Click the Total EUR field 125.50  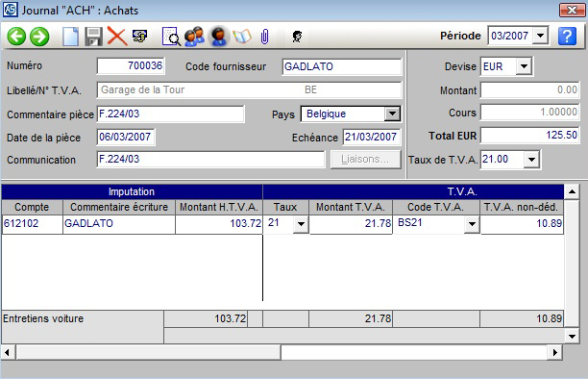[530, 136]
